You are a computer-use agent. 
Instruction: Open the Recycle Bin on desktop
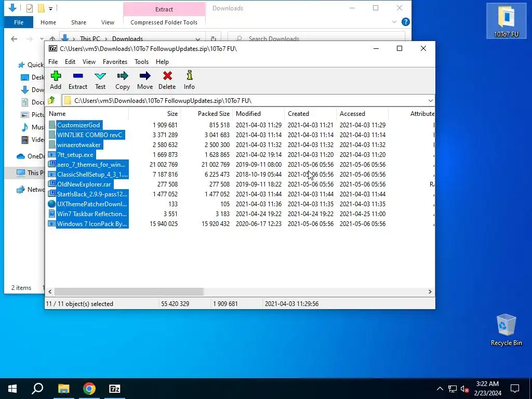(x=506, y=330)
